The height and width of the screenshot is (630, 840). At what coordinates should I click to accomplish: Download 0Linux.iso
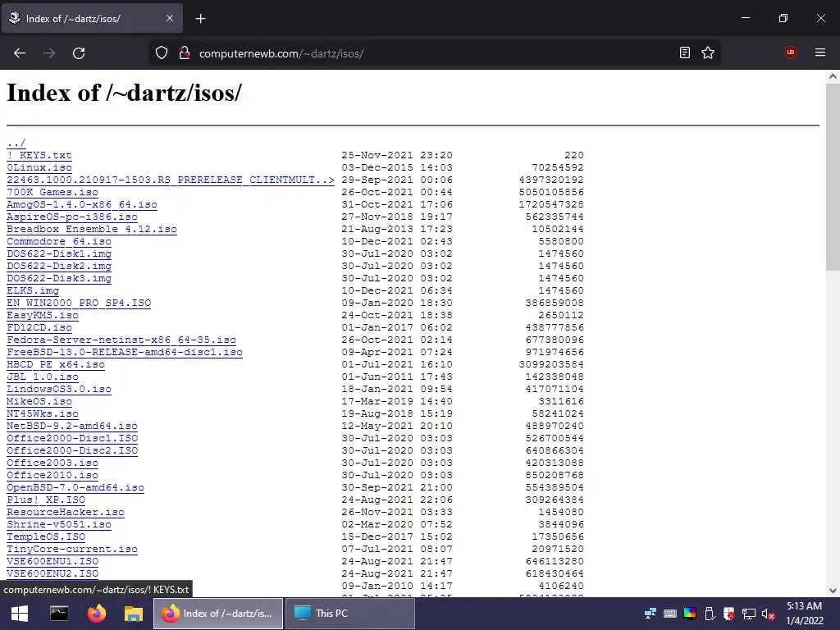(x=39, y=167)
